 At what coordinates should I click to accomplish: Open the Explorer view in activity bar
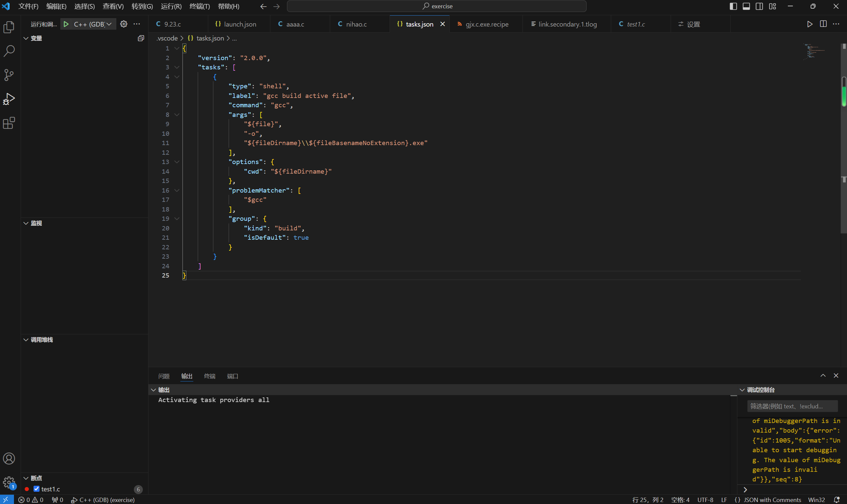coord(9,27)
